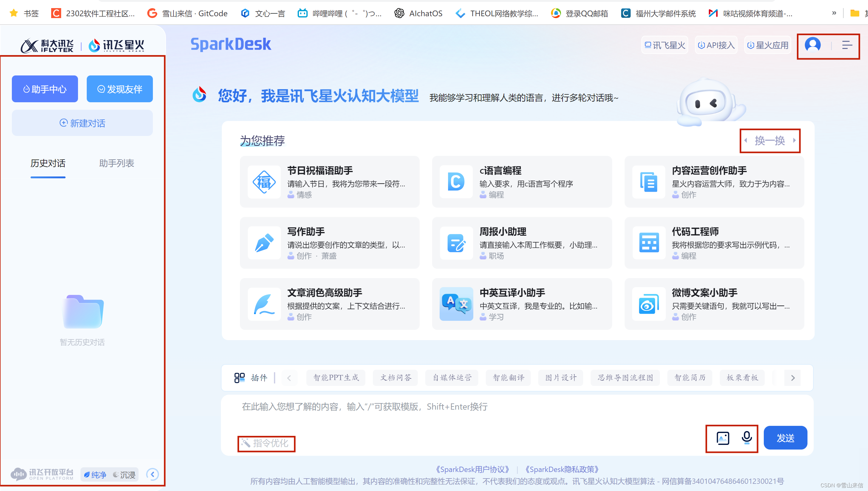Click the 节日祝福语助手 福 icon
Viewport: 868px width, 491px height.
tap(264, 182)
